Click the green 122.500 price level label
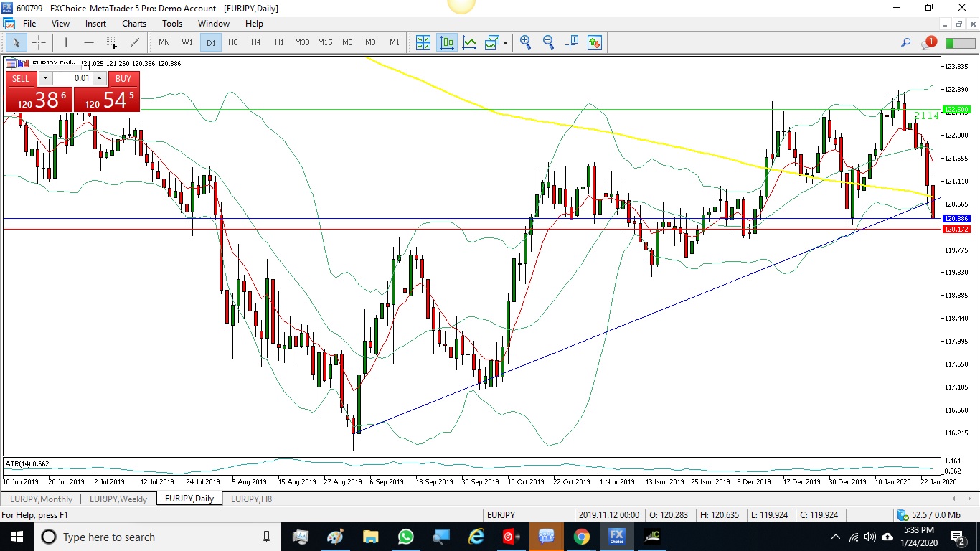Screen dimensions: 980x551 [x=956, y=110]
